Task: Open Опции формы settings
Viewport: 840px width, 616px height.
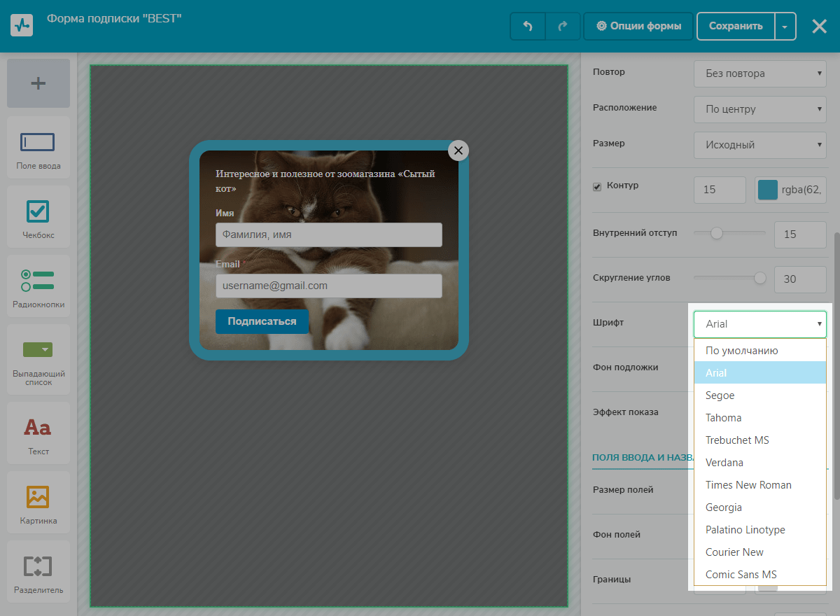Action: coord(638,26)
